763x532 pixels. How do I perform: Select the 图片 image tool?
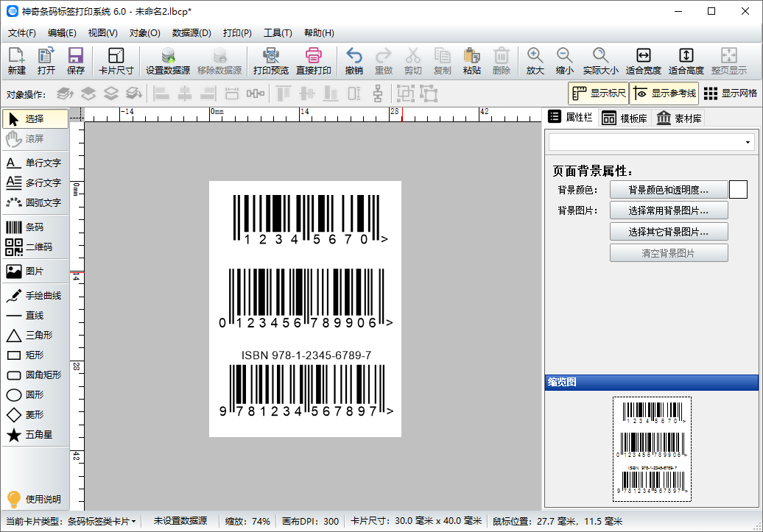click(x=35, y=272)
